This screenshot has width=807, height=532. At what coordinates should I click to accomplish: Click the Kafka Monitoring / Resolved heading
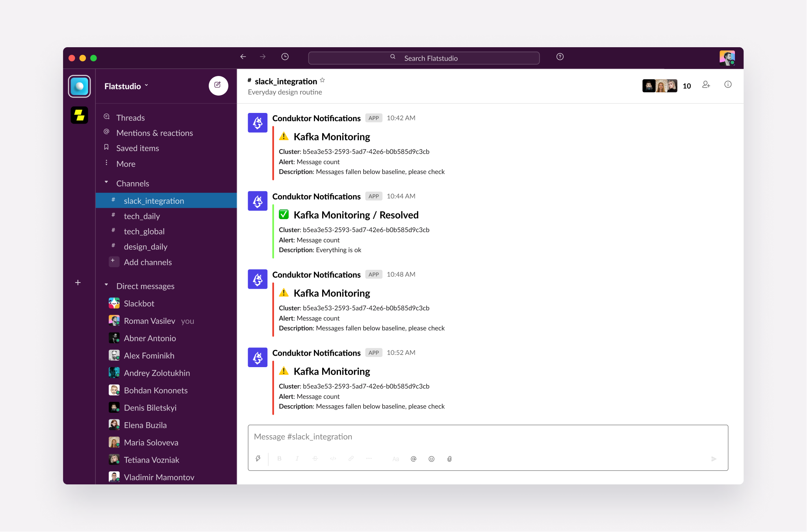(x=356, y=215)
